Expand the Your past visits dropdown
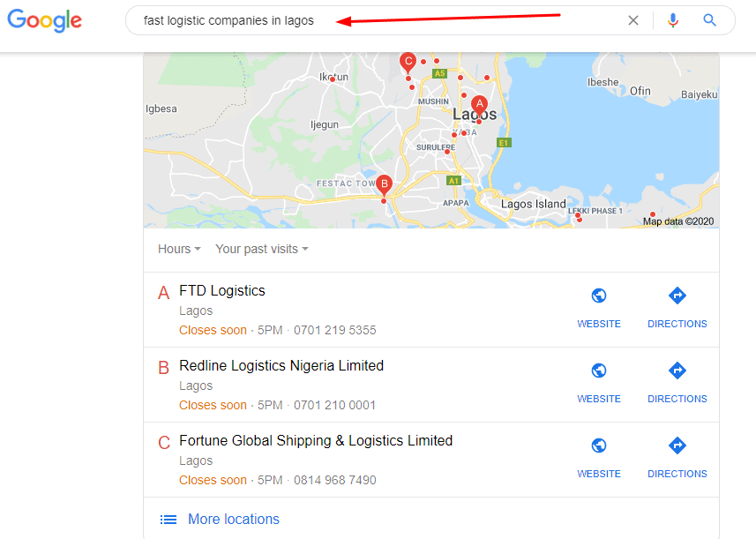The width and height of the screenshot is (756, 539). (x=262, y=249)
